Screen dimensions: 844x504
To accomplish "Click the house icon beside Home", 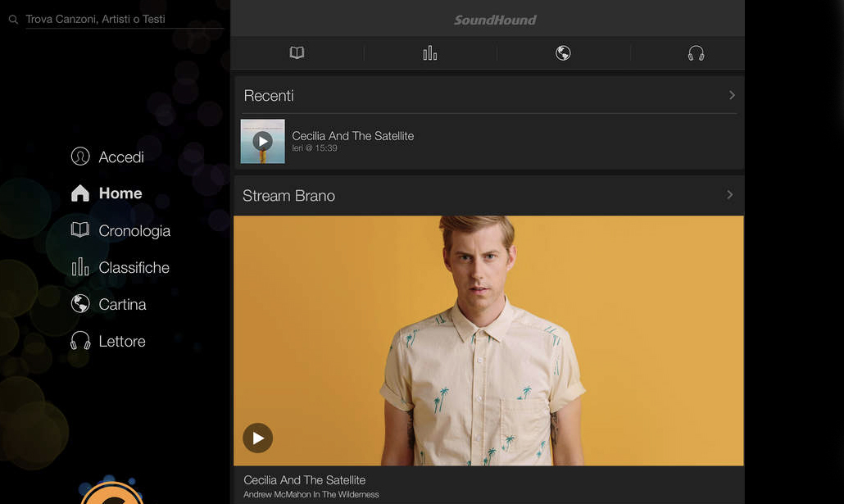I will (x=80, y=193).
